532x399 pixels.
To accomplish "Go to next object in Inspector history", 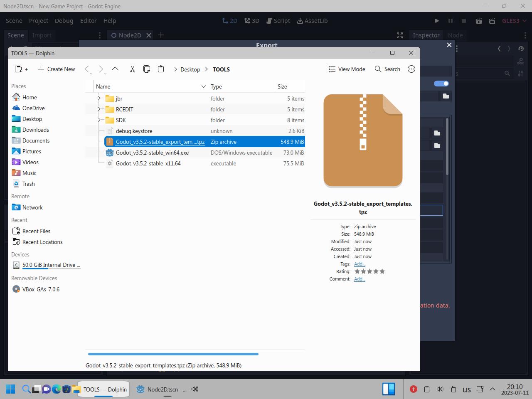I will point(509,49).
